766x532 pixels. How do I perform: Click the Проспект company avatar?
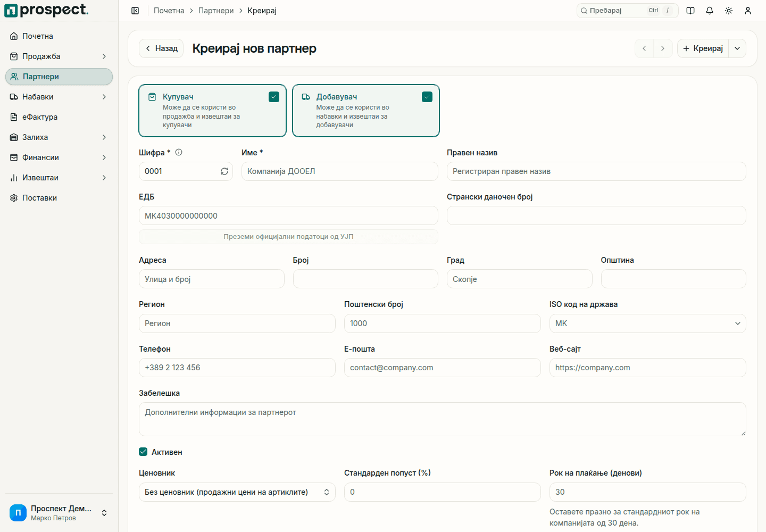point(18,513)
